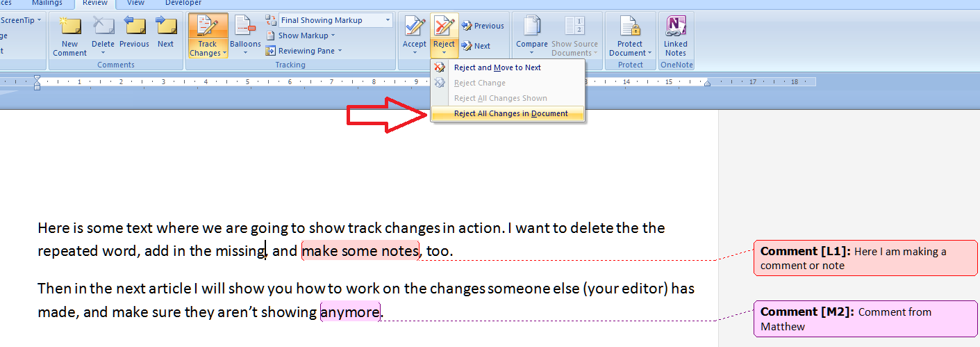Click the Delete comment icon
The image size is (980, 347).
103,28
